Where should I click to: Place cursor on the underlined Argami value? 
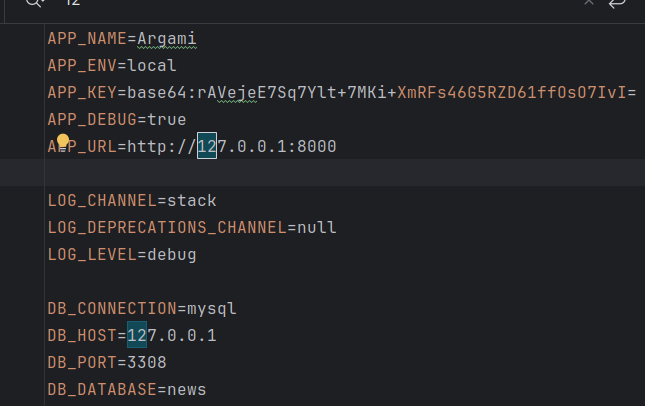[167, 39]
